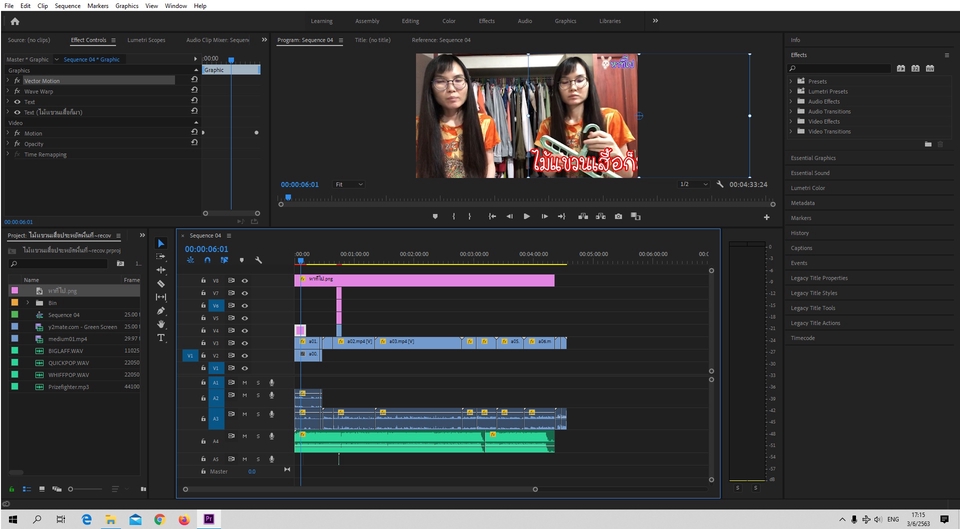Select the Track Select Forward tool
The height and width of the screenshot is (529, 960).
[161, 257]
